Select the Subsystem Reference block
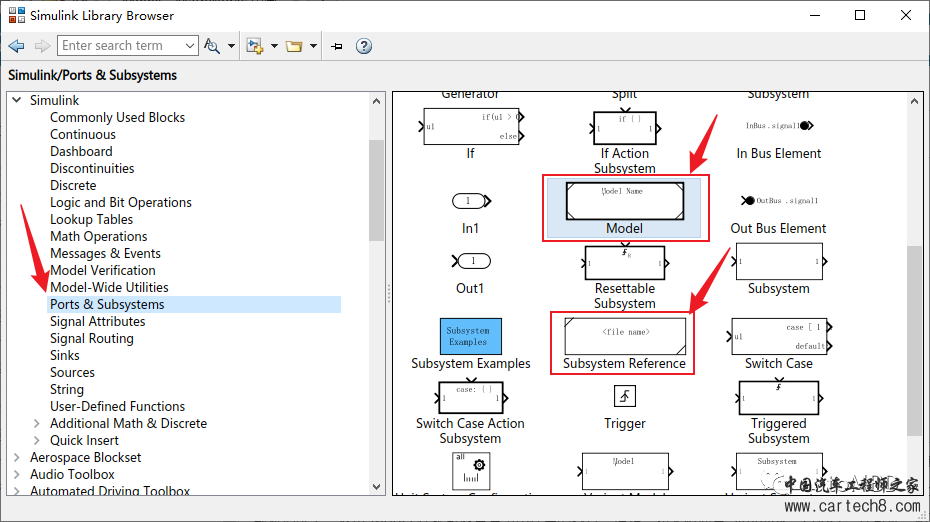Viewport: 930px width, 522px height. 625,336
